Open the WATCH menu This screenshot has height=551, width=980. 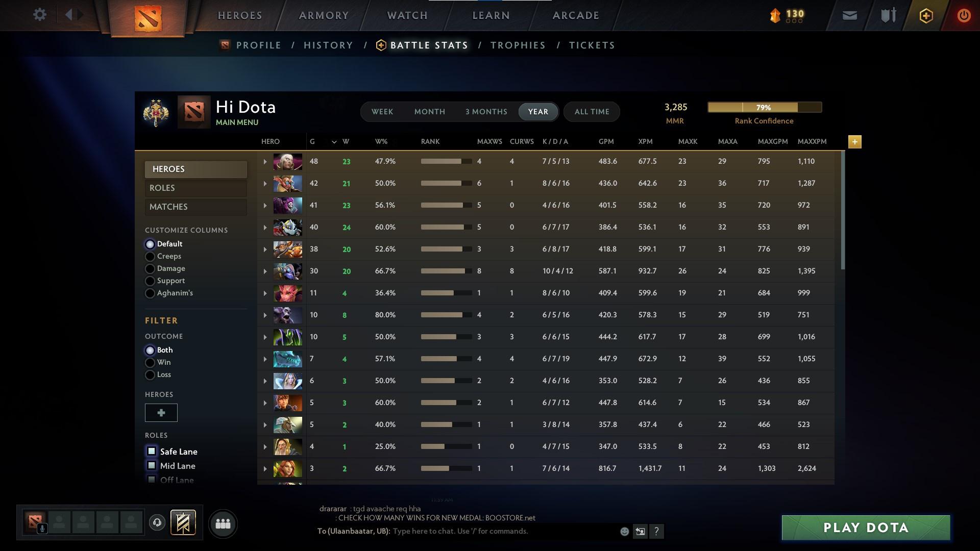tap(406, 15)
